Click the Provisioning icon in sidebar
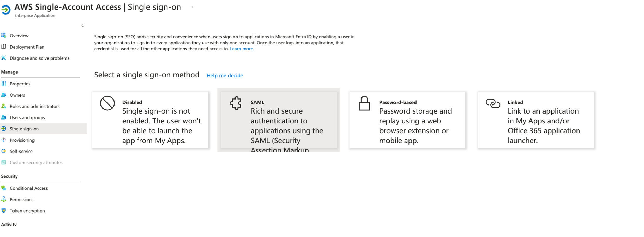Viewport: 644px width, 237px height. pyautogui.click(x=4, y=140)
